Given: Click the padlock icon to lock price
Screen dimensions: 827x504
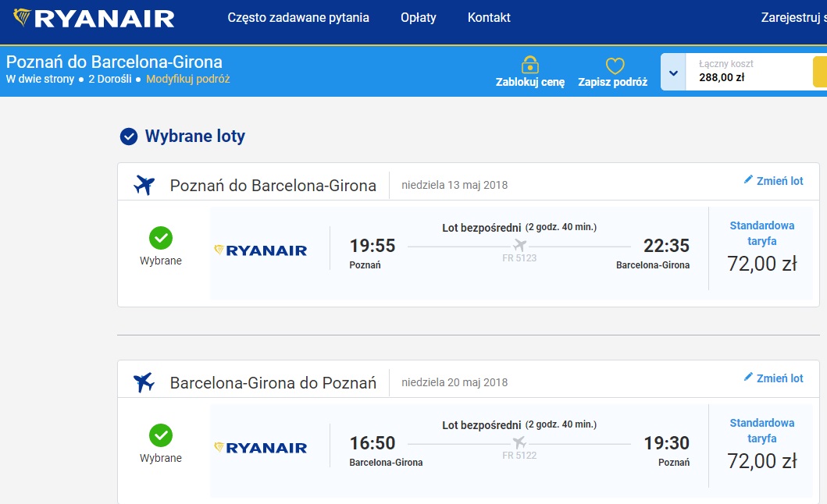Looking at the screenshot, I should click(530, 65).
